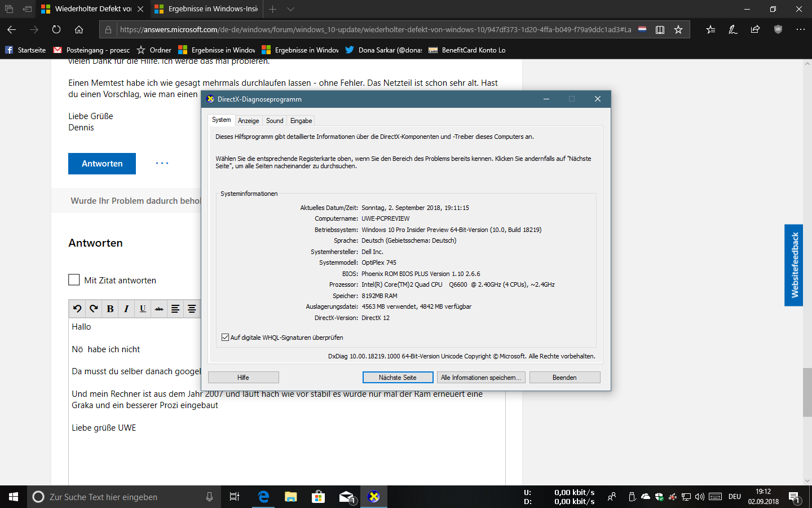
Task: Open the new tab plus button
Action: (x=272, y=9)
